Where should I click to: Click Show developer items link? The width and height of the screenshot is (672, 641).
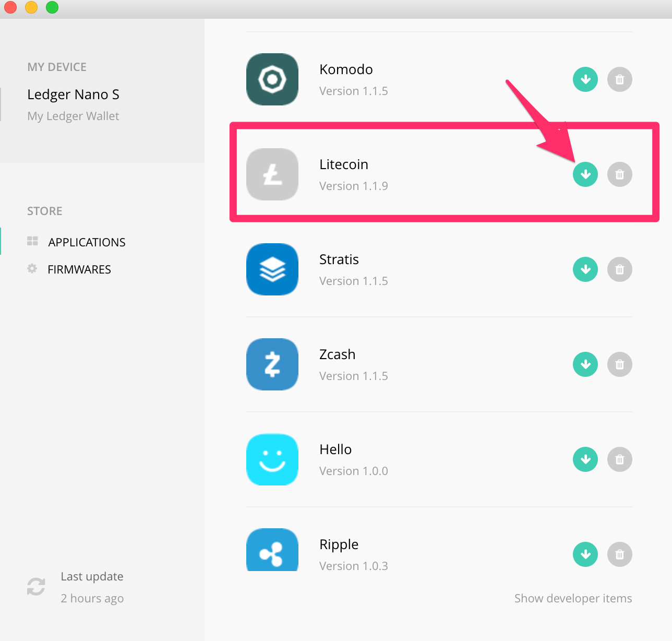click(x=573, y=598)
